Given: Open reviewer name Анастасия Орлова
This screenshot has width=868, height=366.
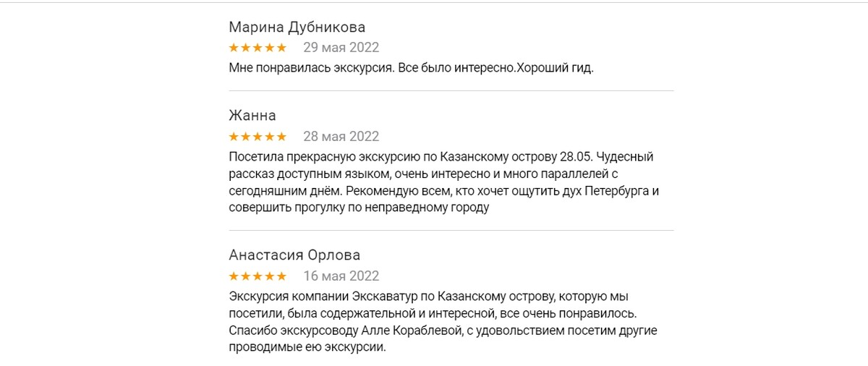Looking at the screenshot, I should click(x=294, y=255).
